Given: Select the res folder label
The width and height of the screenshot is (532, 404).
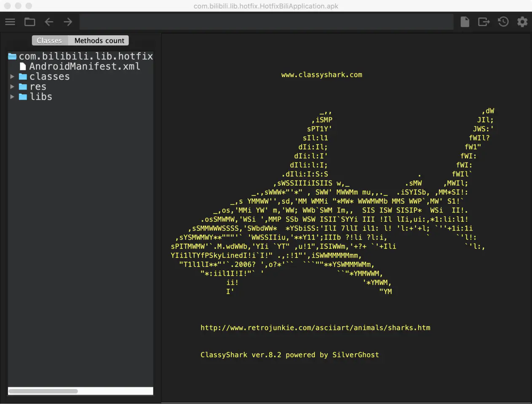Looking at the screenshot, I should (x=38, y=87).
